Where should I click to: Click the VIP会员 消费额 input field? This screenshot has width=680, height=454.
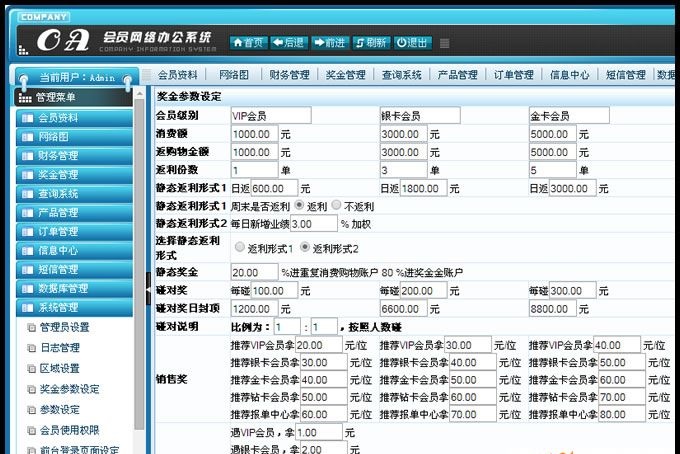(x=254, y=134)
